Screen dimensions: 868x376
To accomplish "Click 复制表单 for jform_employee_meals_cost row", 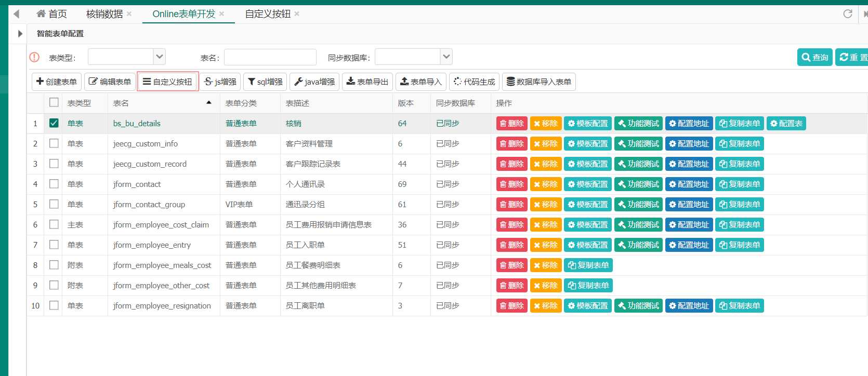I will (588, 265).
